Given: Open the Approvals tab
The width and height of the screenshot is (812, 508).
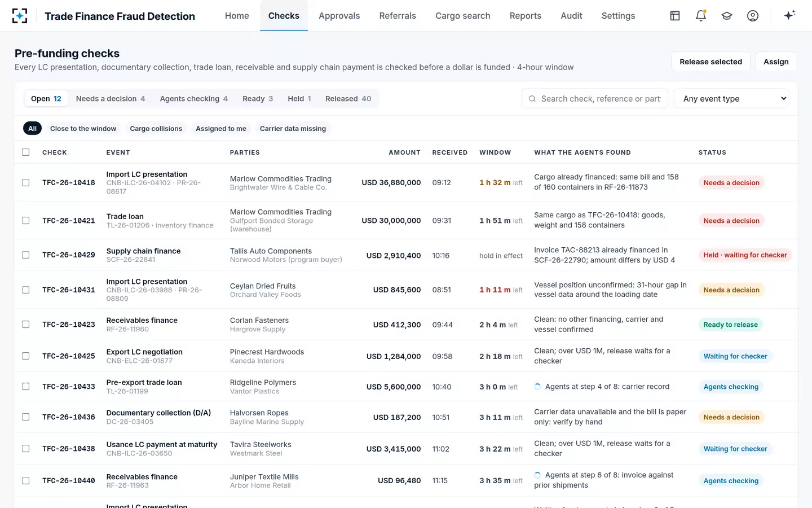Looking at the screenshot, I should 339,16.
